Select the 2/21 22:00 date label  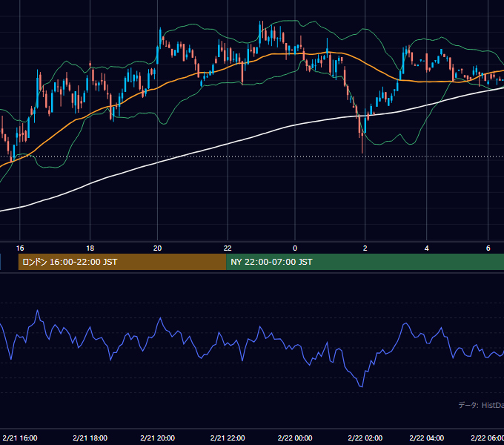pyautogui.click(x=228, y=438)
